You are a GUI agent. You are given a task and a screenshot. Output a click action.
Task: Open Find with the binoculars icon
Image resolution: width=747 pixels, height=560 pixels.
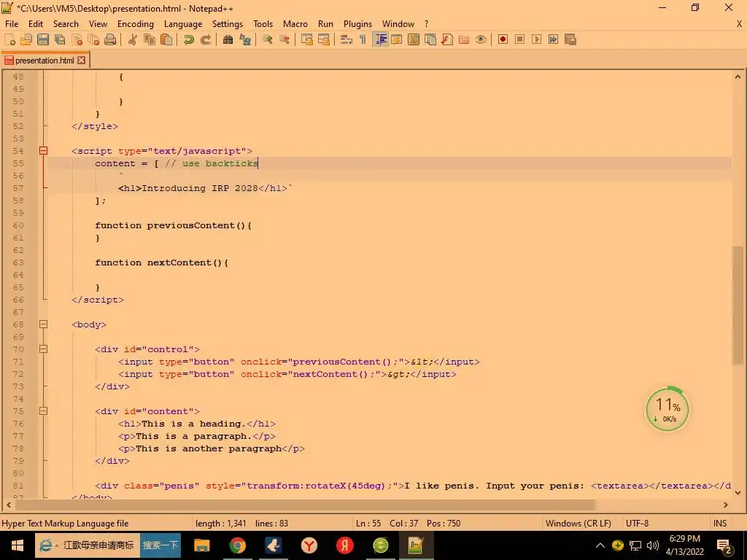coord(228,39)
